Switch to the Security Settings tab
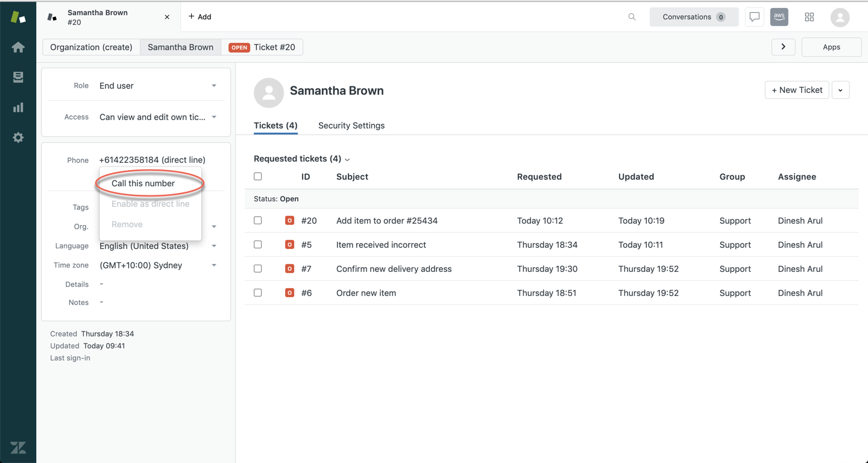Image resolution: width=868 pixels, height=463 pixels. pos(351,125)
